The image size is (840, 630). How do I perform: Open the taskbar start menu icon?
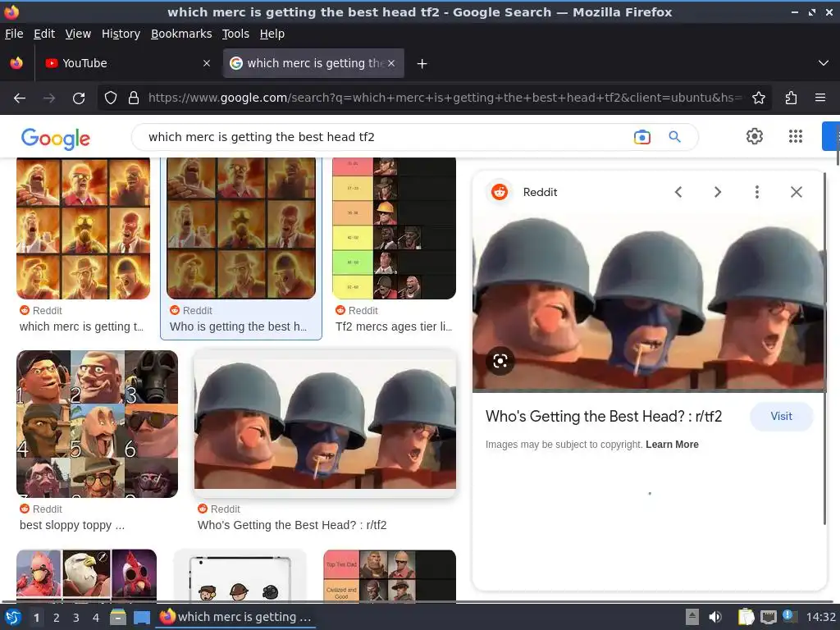coord(13,618)
